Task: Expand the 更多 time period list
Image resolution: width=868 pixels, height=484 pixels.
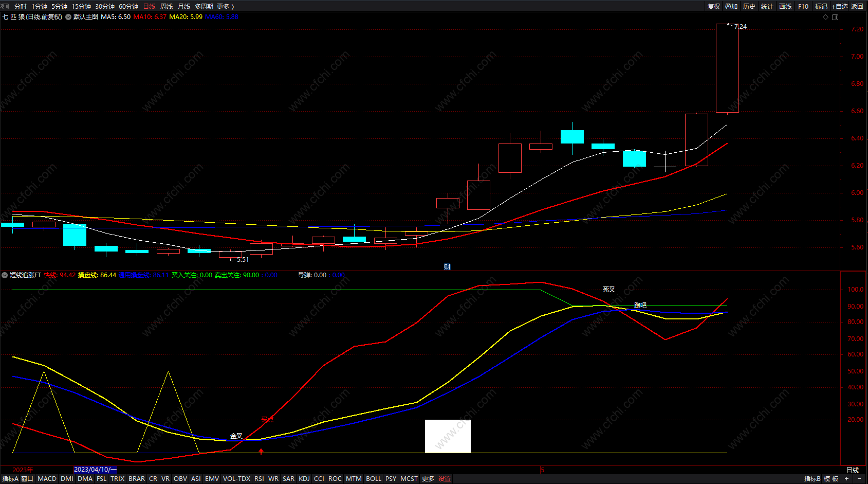Action: point(225,6)
